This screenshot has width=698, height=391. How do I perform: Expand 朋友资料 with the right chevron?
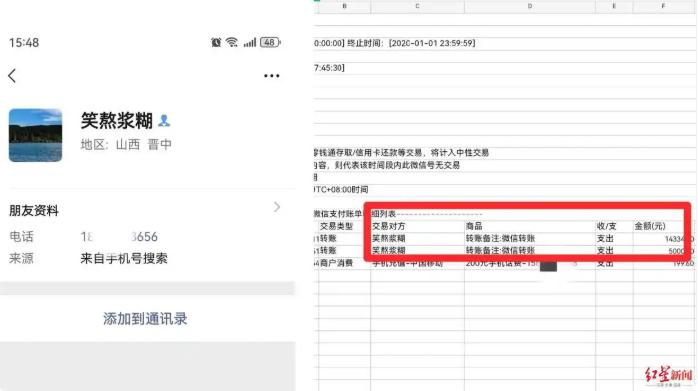(x=277, y=207)
